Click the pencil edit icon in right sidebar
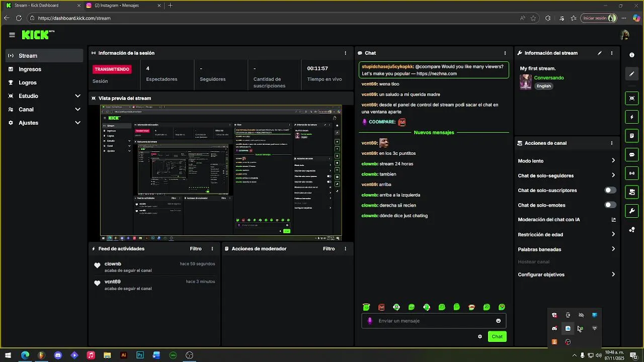The height and width of the screenshot is (362, 644). tap(632, 74)
